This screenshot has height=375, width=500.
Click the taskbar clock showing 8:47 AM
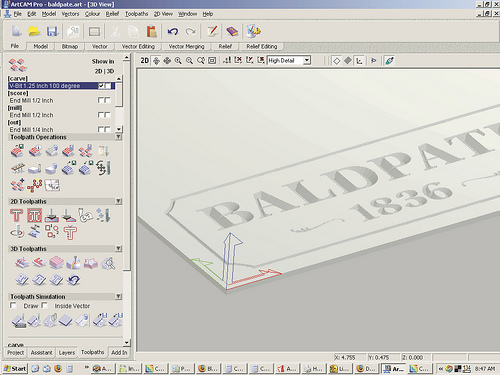pyautogui.click(x=485, y=369)
